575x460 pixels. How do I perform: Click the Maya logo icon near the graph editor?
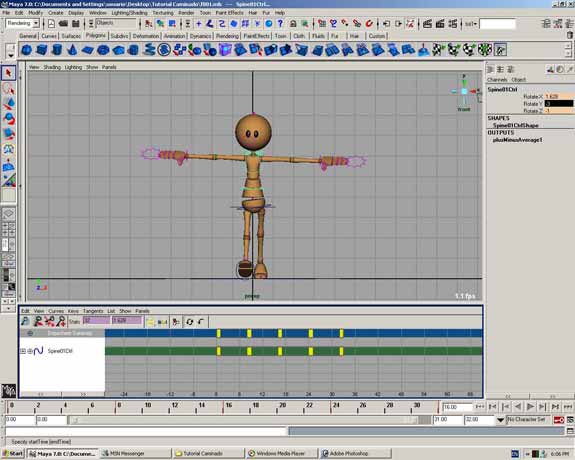[8, 391]
